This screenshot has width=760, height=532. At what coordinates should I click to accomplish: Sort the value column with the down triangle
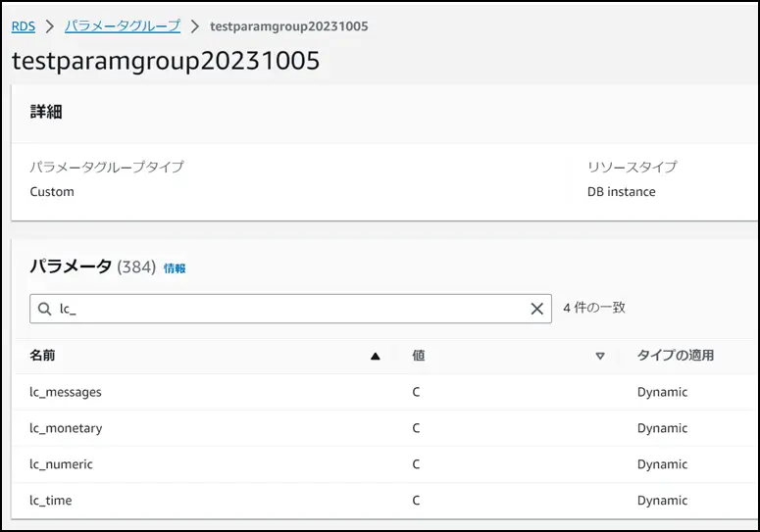(x=600, y=357)
